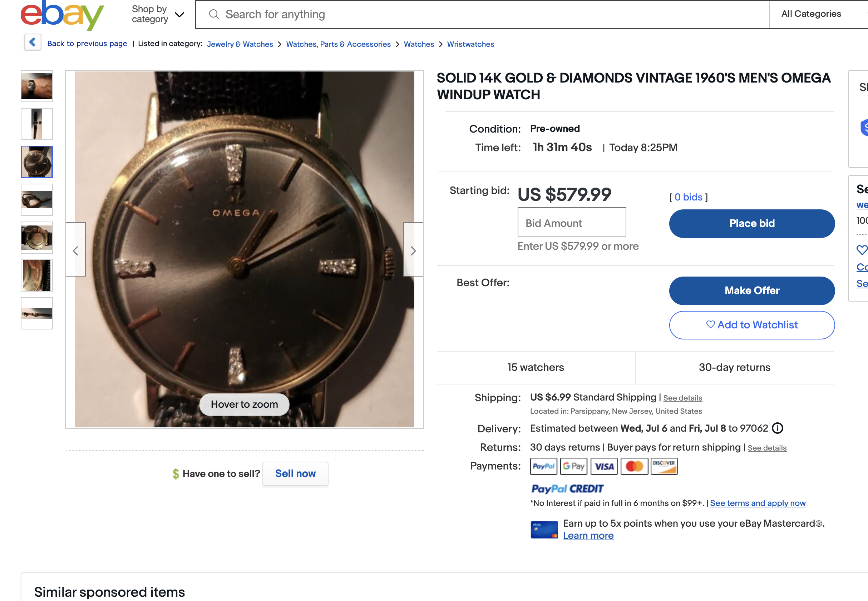Click the Visa payment icon
Viewport: 868px width, 601px height.
604,466
